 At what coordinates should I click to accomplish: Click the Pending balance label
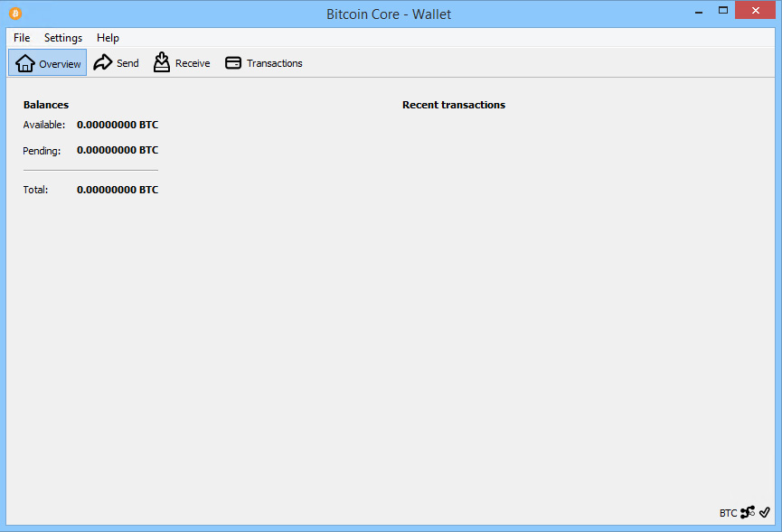click(x=42, y=150)
